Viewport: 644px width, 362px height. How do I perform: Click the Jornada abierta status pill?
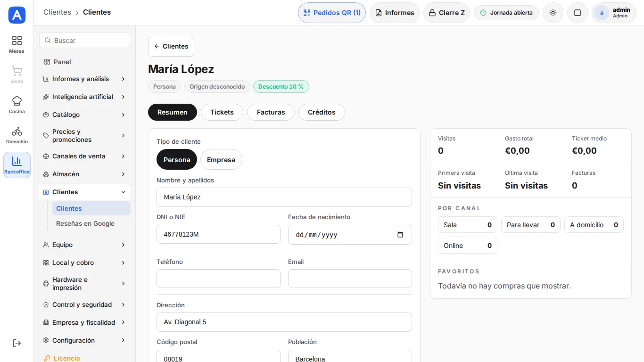[506, 13]
